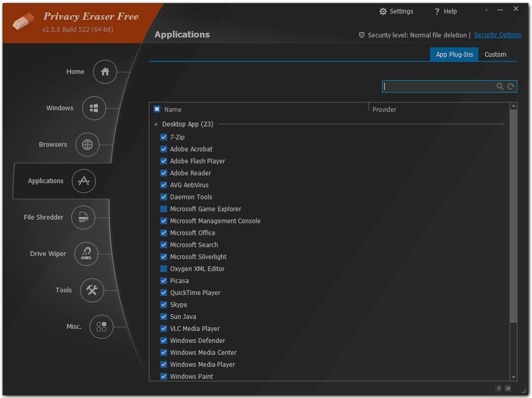The height and width of the screenshot is (398, 532).
Task: Open the Browsers globe icon
Action: pos(87,145)
